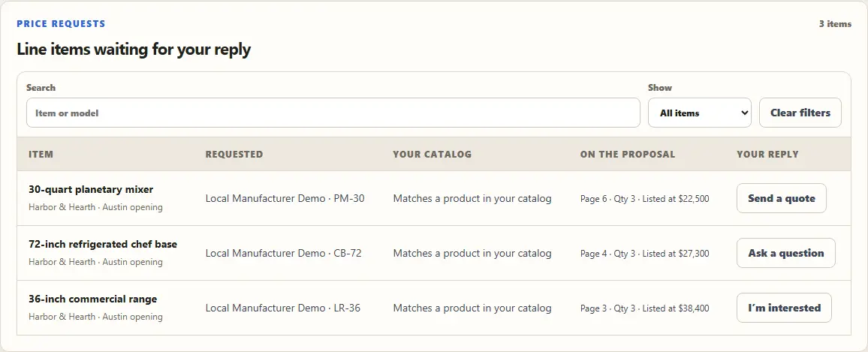868x352 pixels.
Task: Select the 72-inch refrigerated chef base item name
Action: [103, 244]
